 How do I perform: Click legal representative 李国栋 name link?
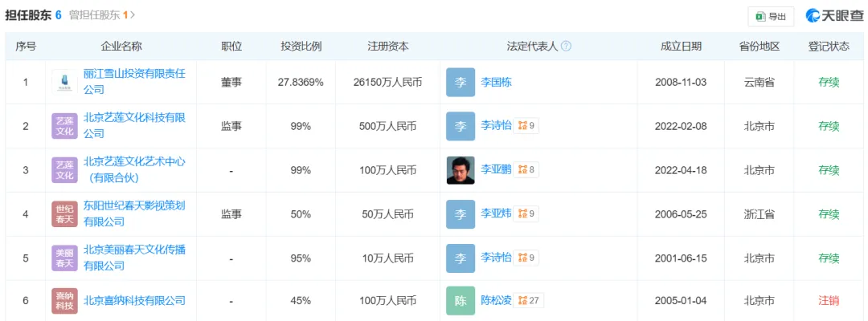[x=496, y=83]
